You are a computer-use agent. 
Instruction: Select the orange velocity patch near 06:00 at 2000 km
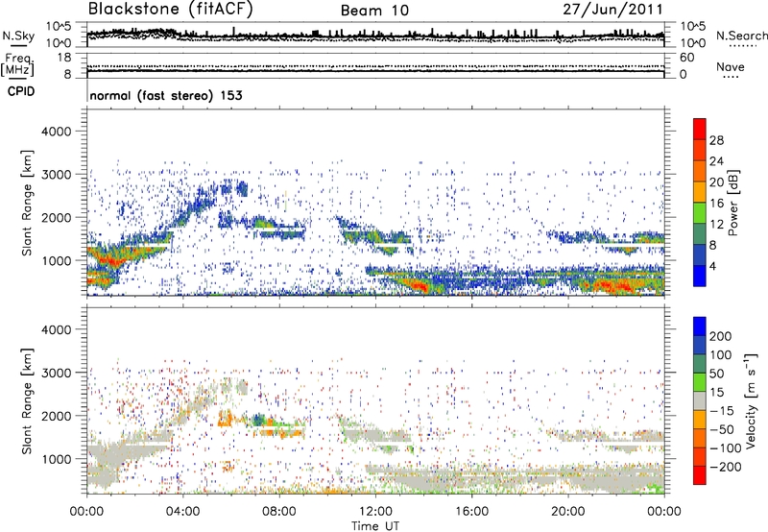[227, 419]
